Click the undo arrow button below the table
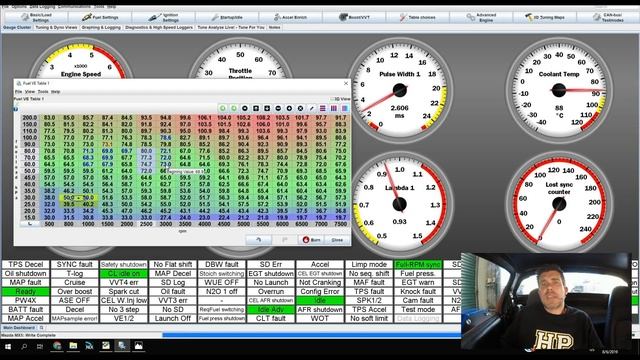 click(x=258, y=240)
